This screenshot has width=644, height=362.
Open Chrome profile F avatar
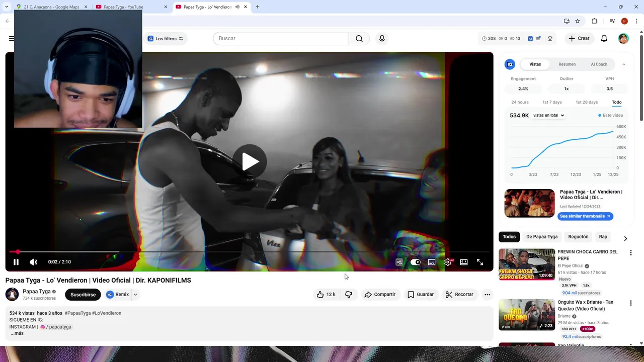point(624,21)
